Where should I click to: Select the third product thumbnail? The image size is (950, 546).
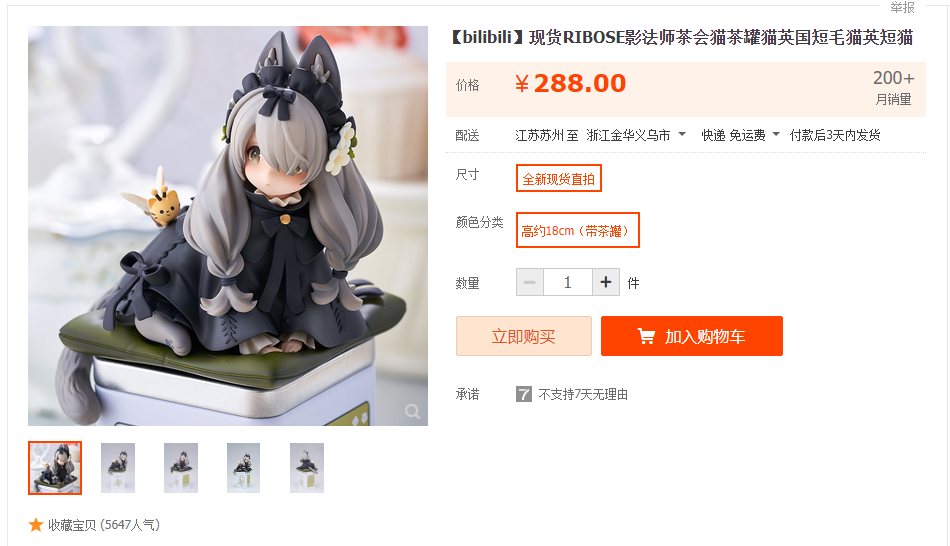pyautogui.click(x=181, y=467)
